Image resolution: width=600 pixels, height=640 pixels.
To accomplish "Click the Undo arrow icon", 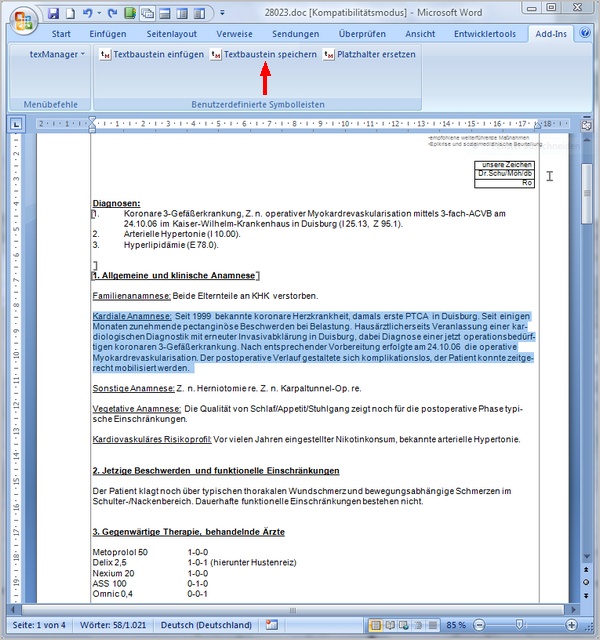I will [x=87, y=13].
